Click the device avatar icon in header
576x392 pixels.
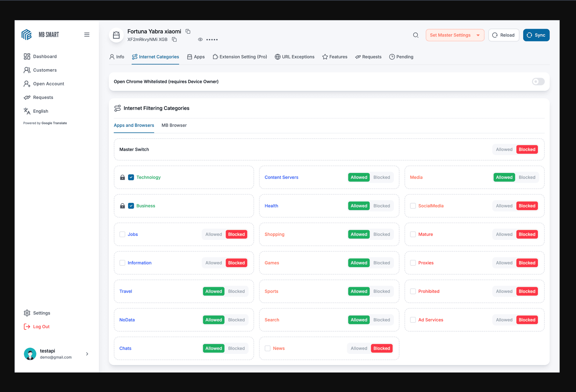tap(116, 35)
